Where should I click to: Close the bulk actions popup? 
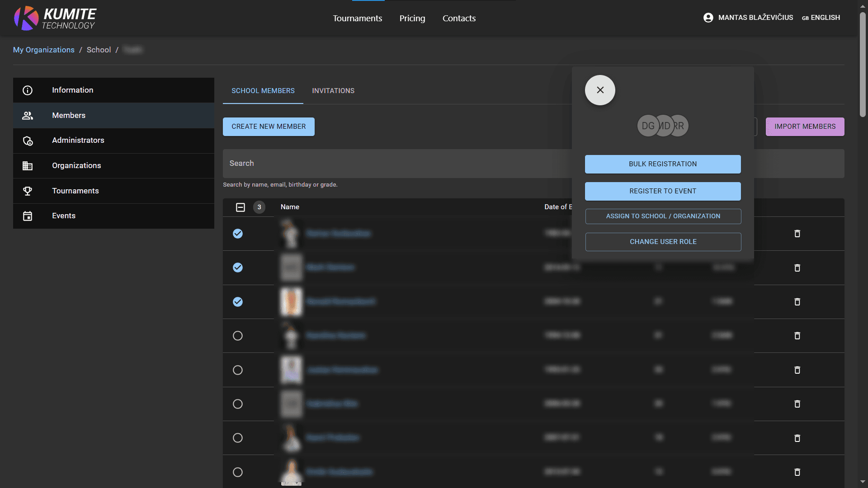600,90
